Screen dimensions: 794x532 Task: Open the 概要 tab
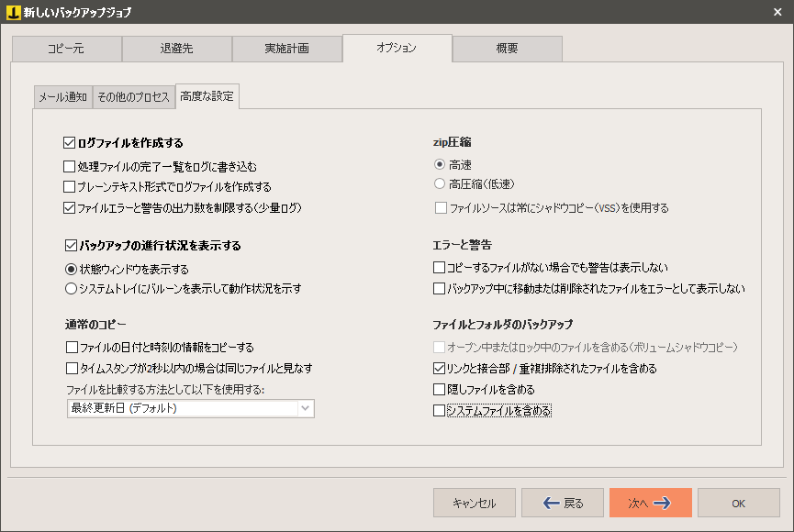508,49
